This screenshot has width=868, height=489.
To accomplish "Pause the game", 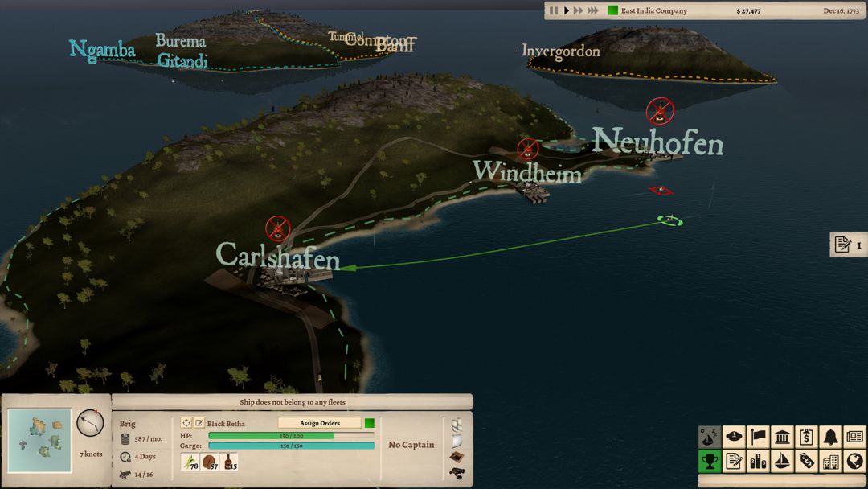I will (x=554, y=10).
